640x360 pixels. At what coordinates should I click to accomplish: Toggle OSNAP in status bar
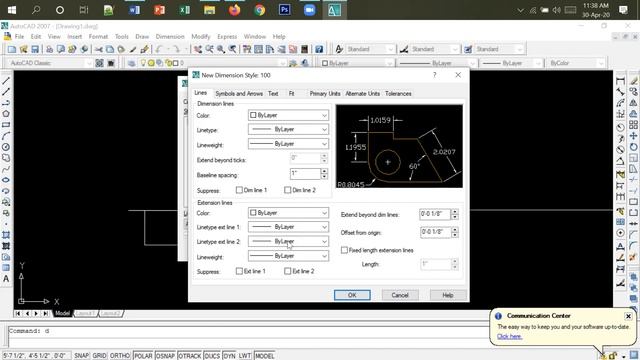tap(165, 356)
